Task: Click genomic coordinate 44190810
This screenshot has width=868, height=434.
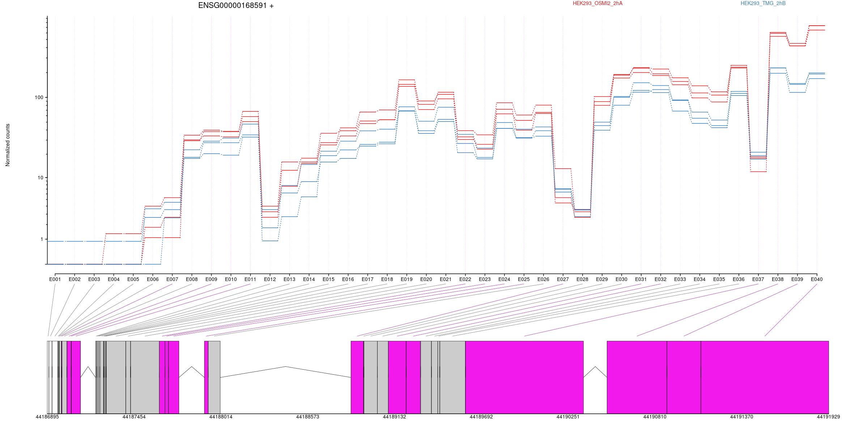Action: click(655, 417)
